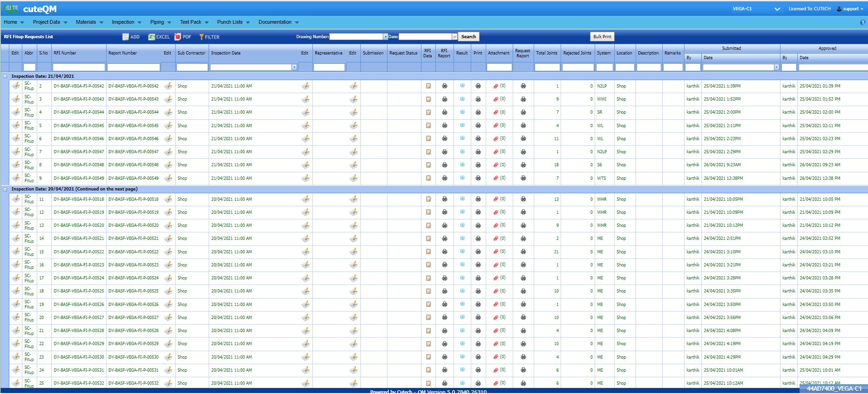Sort by Total Joints column header
Screen dimensions: 868x394
(x=546, y=53)
